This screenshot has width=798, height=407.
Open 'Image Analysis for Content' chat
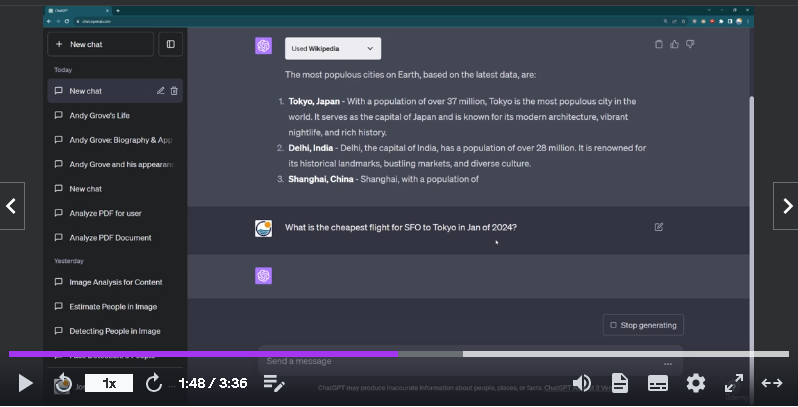[x=115, y=282]
